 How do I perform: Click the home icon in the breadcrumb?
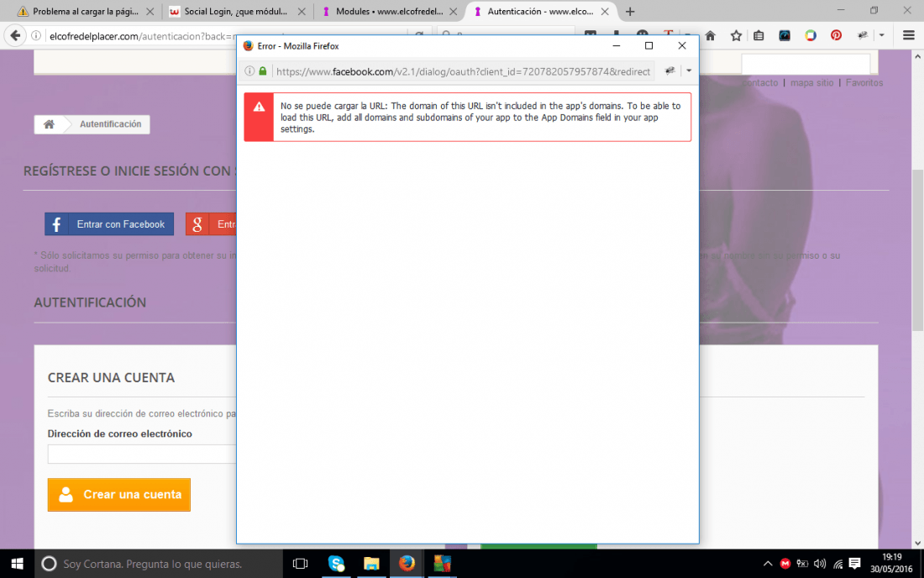[49, 124]
